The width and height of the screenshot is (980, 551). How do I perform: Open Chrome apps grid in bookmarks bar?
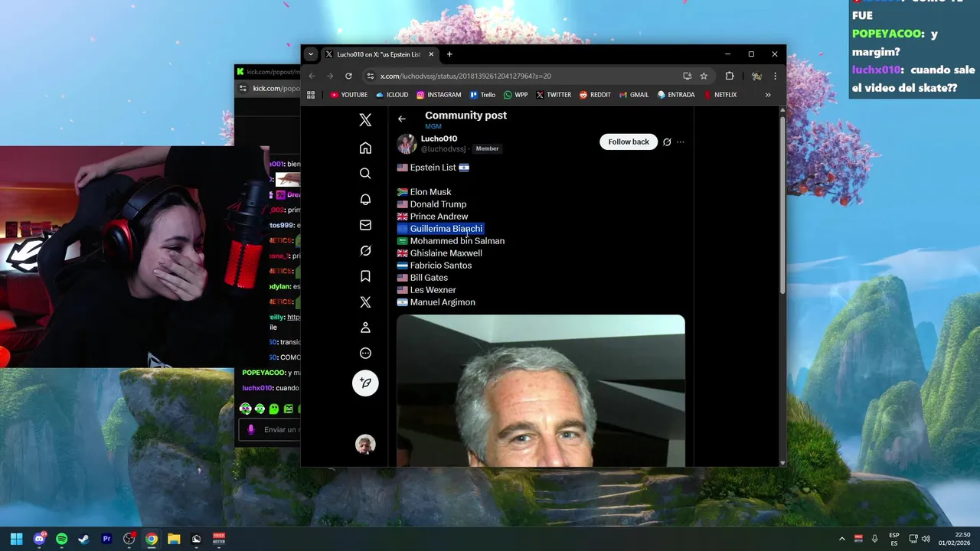point(311,95)
